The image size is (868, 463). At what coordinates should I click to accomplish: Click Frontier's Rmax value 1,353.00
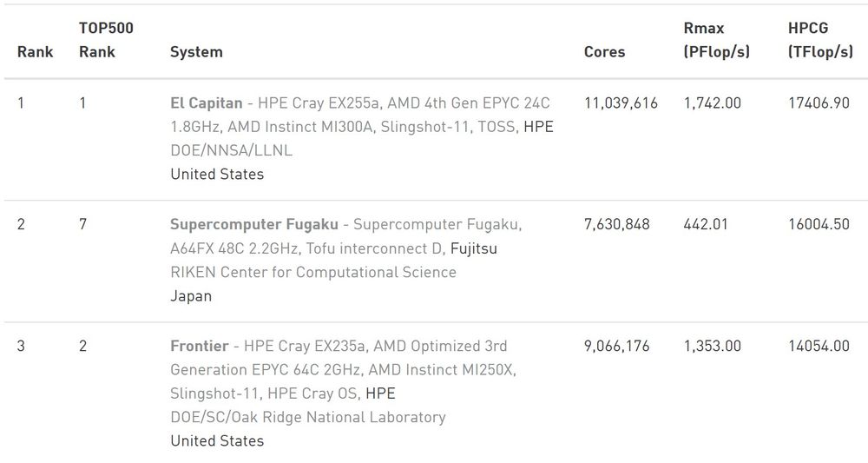coord(713,346)
